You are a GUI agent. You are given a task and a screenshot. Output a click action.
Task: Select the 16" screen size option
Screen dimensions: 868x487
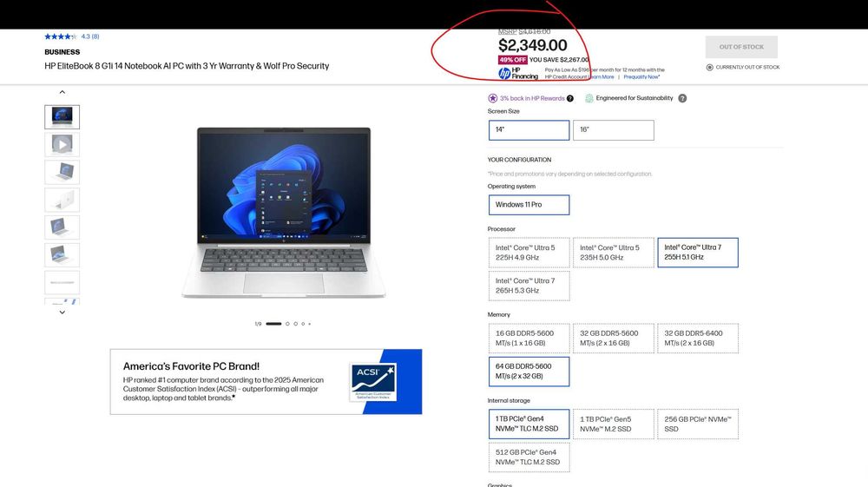click(614, 130)
